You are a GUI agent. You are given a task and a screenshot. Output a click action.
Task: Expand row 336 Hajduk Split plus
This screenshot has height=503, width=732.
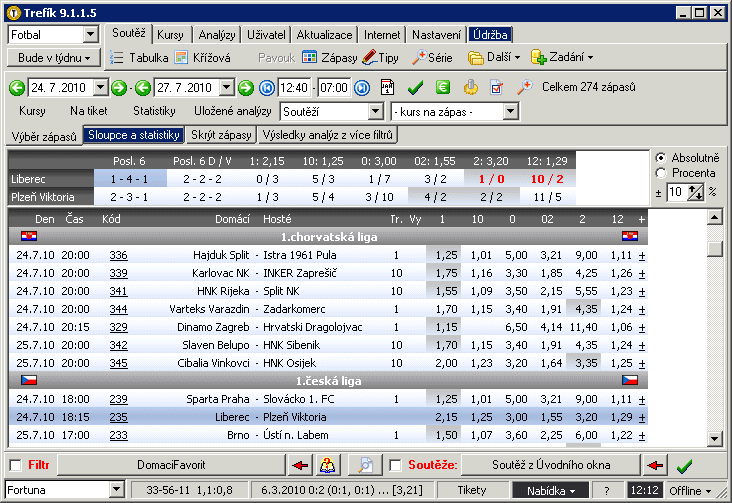pyautogui.click(x=642, y=256)
